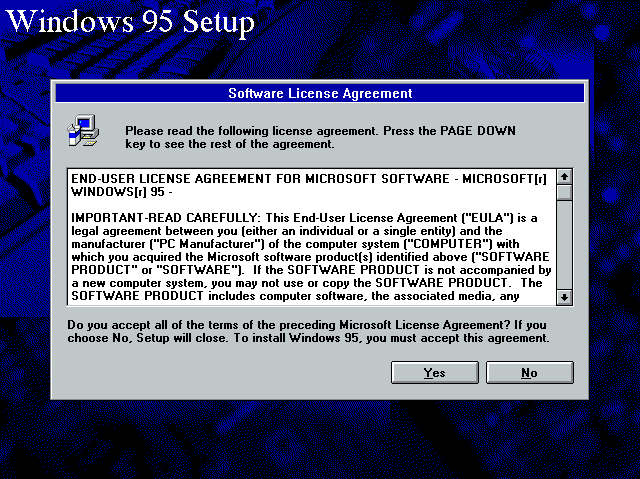Click inside the license agreement text box
640x479 pixels.
(x=312, y=237)
